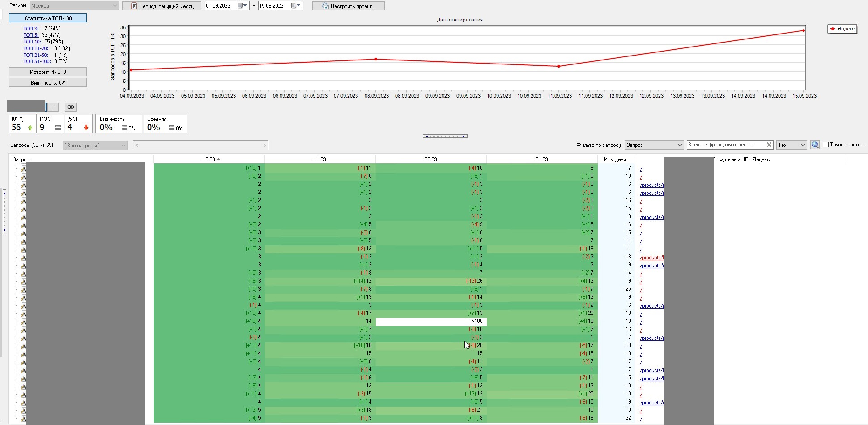The image size is (868, 425).
Task: Enable the 'Точное соответствие' checkbox
Action: (x=826, y=145)
